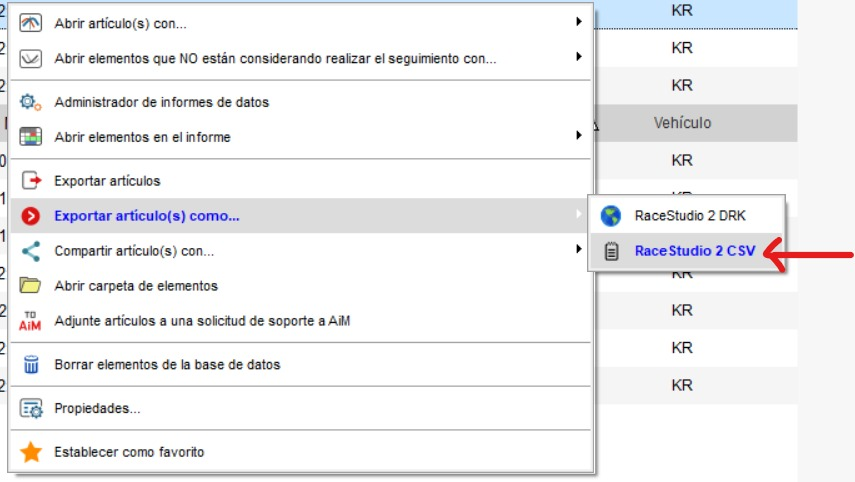The width and height of the screenshot is (855, 482).
Task: Select 'Exportar artículo(s) como...' entry
Action: pos(301,216)
